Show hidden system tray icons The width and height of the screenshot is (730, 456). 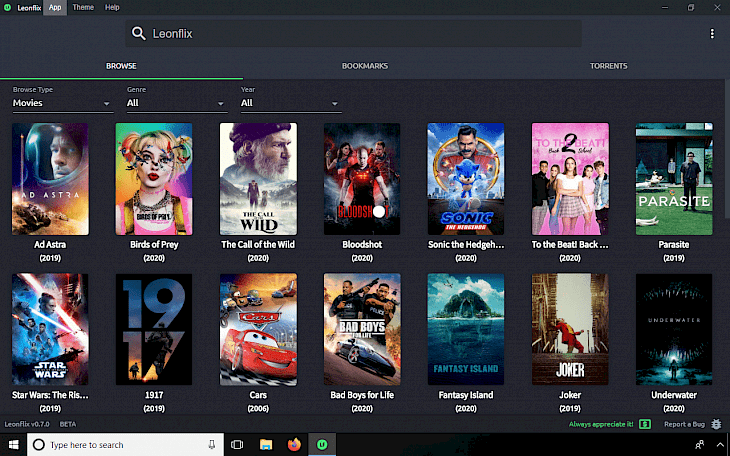click(x=720, y=445)
